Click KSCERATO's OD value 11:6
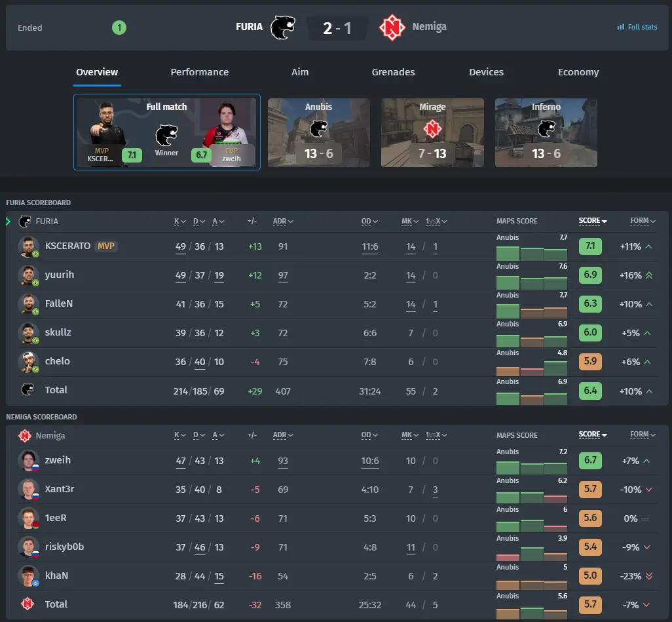Screen dimensions: 672x622 [370, 246]
